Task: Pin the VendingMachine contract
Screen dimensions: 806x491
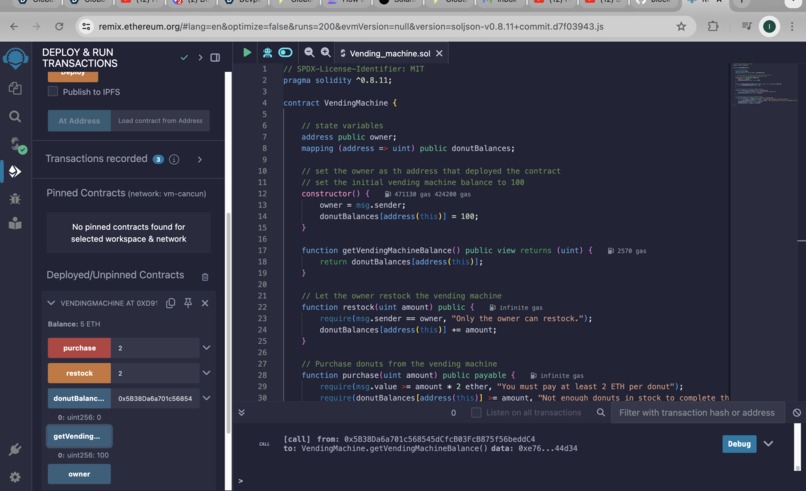Action: point(188,303)
